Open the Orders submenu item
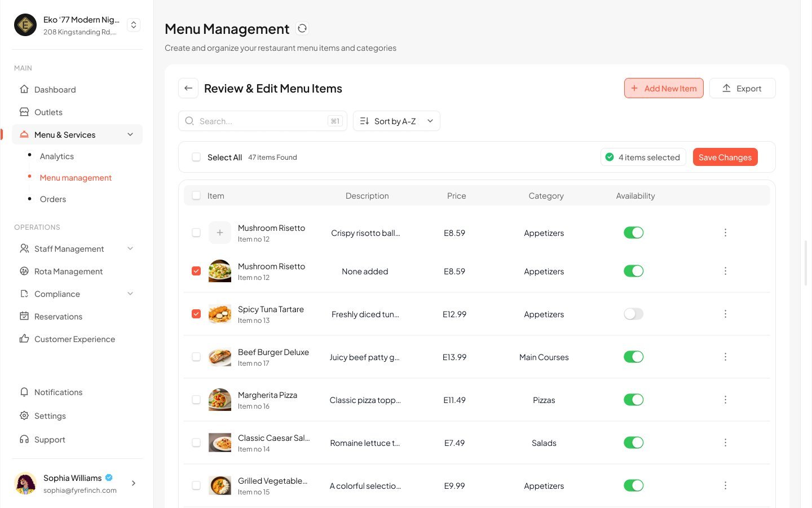 click(x=53, y=199)
